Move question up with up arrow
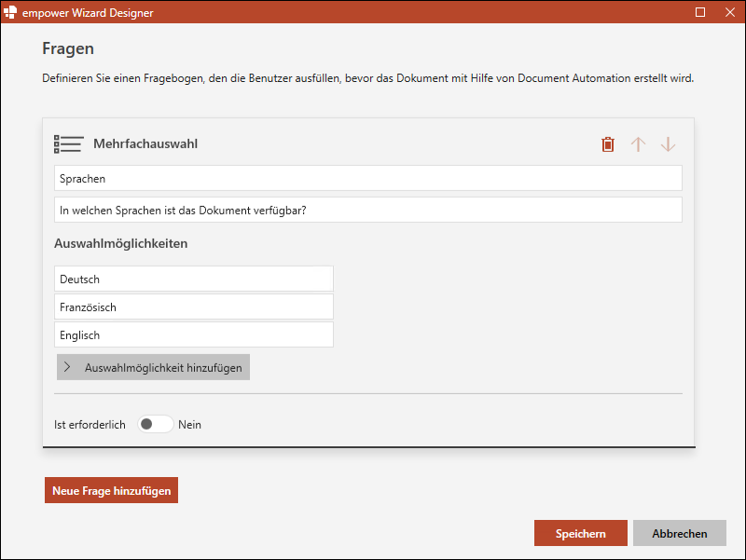746x560 pixels. pyautogui.click(x=638, y=144)
